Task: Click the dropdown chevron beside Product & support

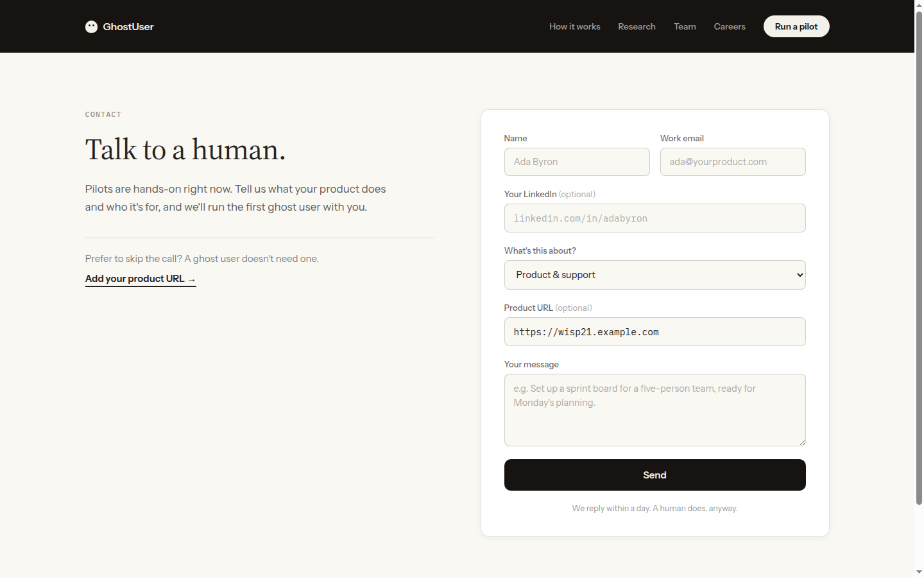Action: (800, 275)
